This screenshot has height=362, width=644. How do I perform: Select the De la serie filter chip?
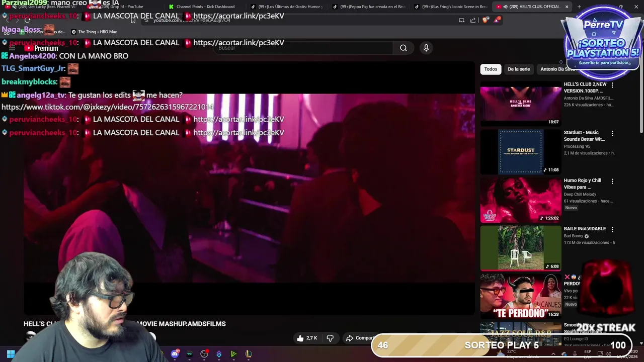coord(519,69)
